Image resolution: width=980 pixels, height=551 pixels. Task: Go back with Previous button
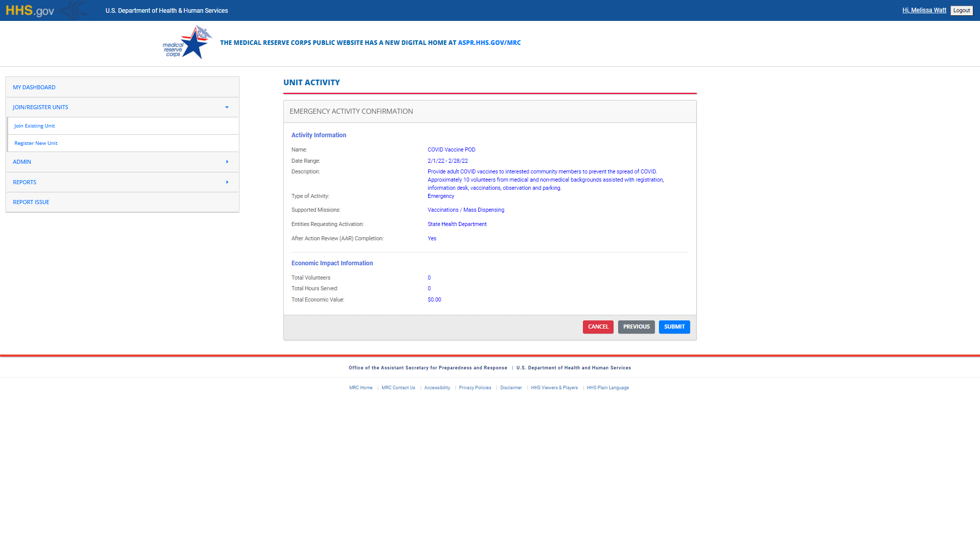point(636,327)
